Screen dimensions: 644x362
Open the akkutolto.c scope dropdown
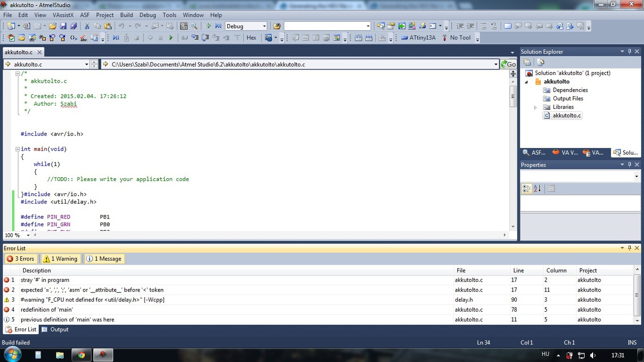pos(87,64)
